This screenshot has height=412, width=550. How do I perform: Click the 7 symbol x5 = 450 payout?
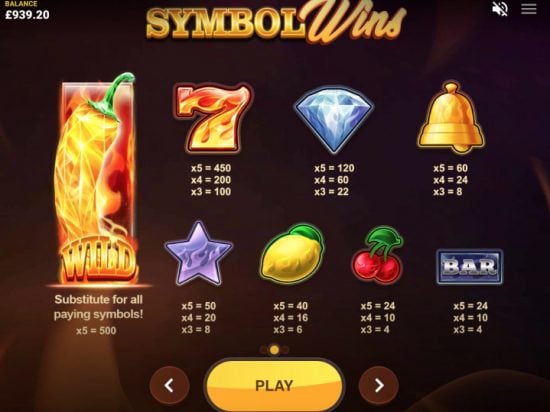211,168
